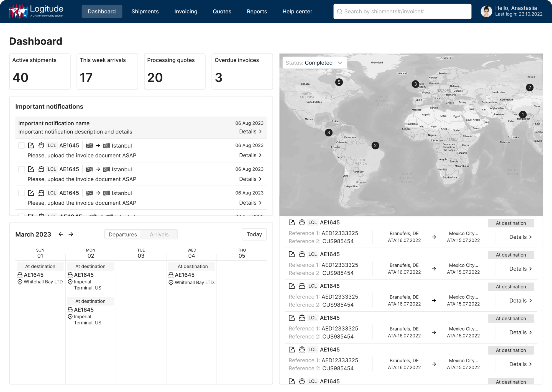Screen dimensions: 552x392
Task: Open external link icon in third notification row
Action: (x=31, y=193)
